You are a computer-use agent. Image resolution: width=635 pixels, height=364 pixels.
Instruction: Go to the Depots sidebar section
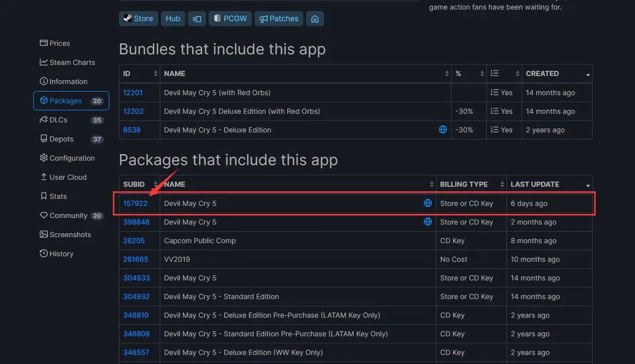[61, 139]
